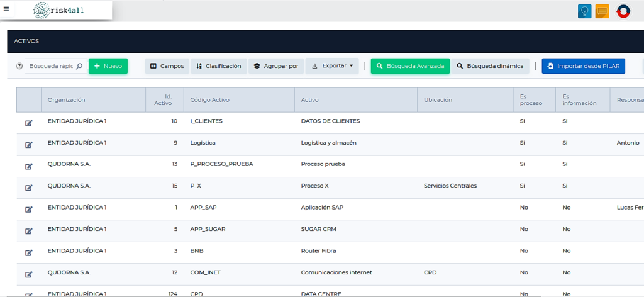The width and height of the screenshot is (644, 297).
Task: Click the risk4all logo
Action: pos(58,11)
